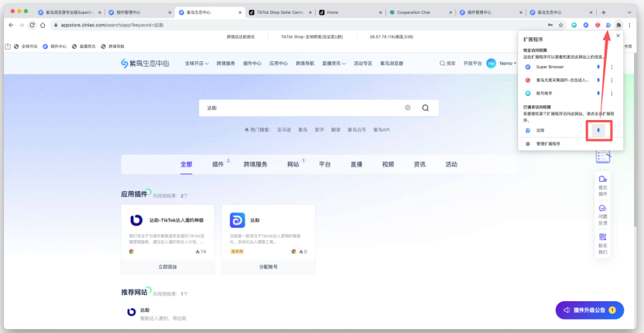Toggle the pin for 账号助手 extension
Image resolution: width=644 pixels, height=333 pixels.
click(598, 93)
